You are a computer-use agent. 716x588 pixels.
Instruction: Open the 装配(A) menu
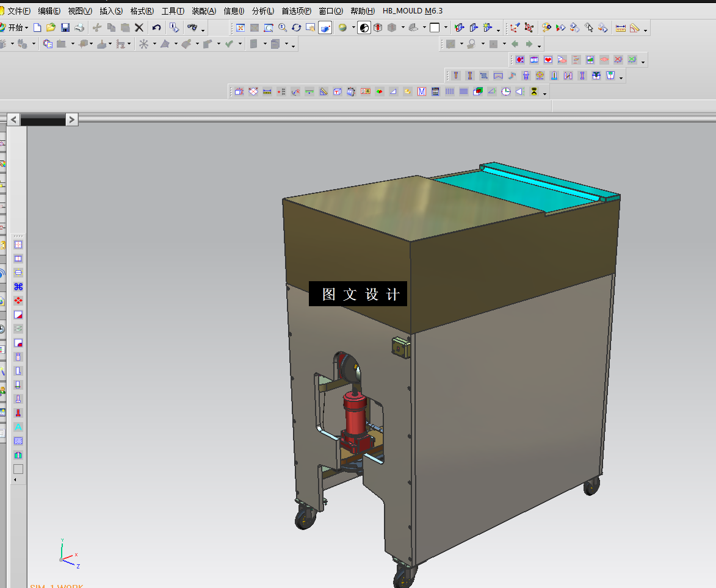204,11
